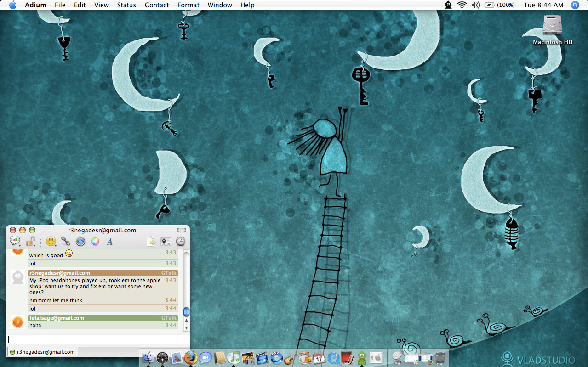This screenshot has width=588, height=367.
Task: Click the iPod headphones message text
Action: pyautogui.click(x=95, y=286)
